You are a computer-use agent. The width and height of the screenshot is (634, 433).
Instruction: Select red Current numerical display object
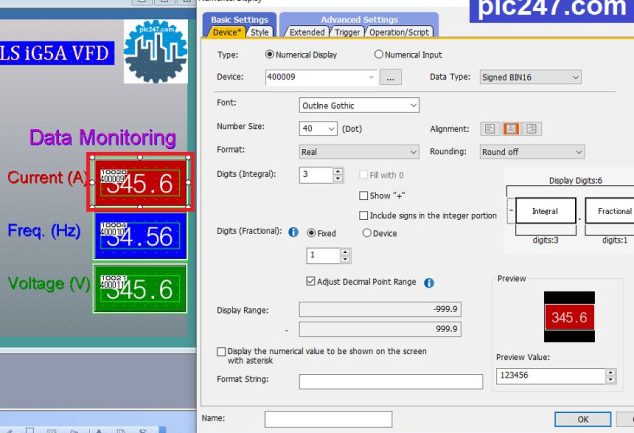(140, 182)
